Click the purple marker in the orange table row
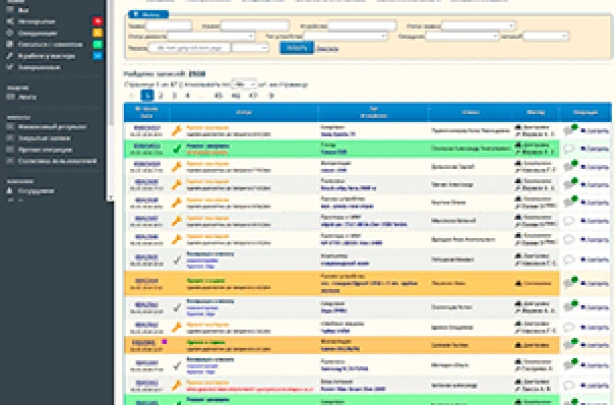Image resolution: width=616 pixels, height=405 pixels. click(x=164, y=341)
